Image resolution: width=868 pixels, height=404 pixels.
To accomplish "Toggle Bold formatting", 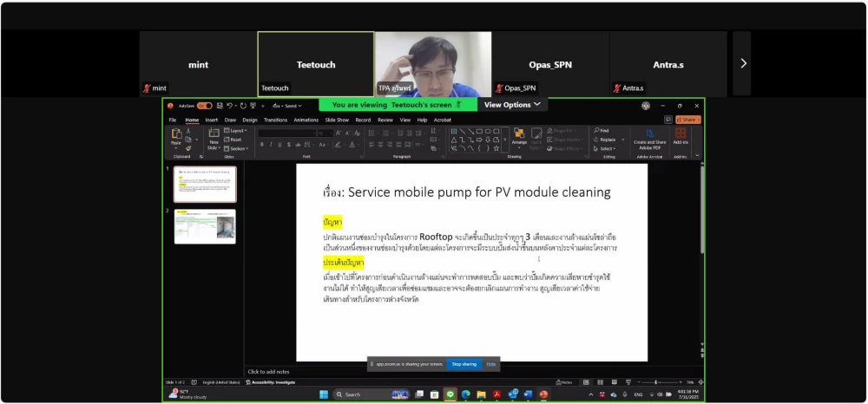I will (x=262, y=145).
